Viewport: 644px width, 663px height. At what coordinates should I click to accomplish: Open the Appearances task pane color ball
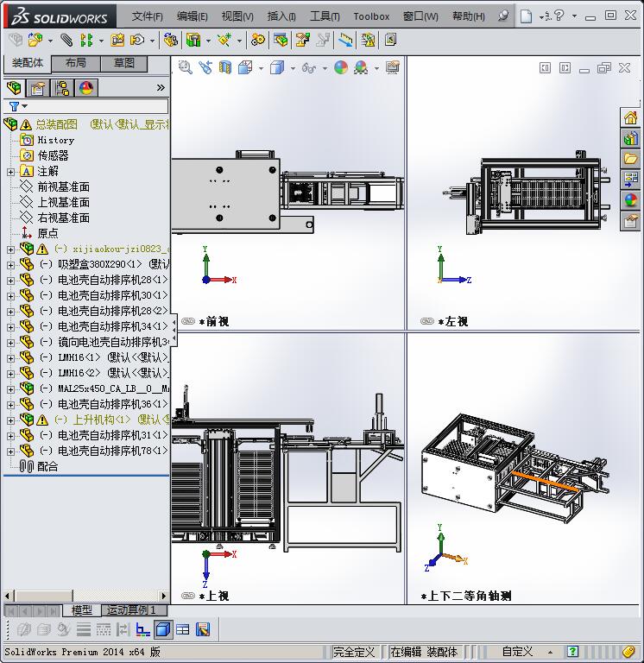point(630,200)
